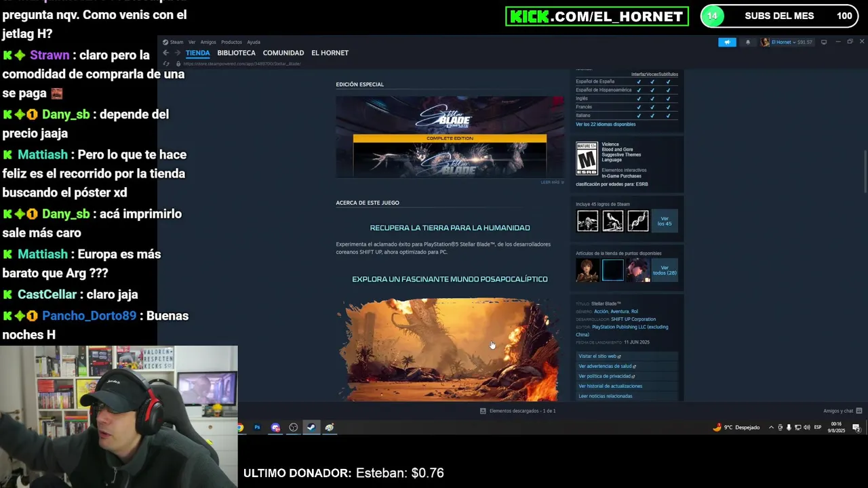Open the Aventura genre link
This screenshot has height=488, width=868.
point(620,312)
